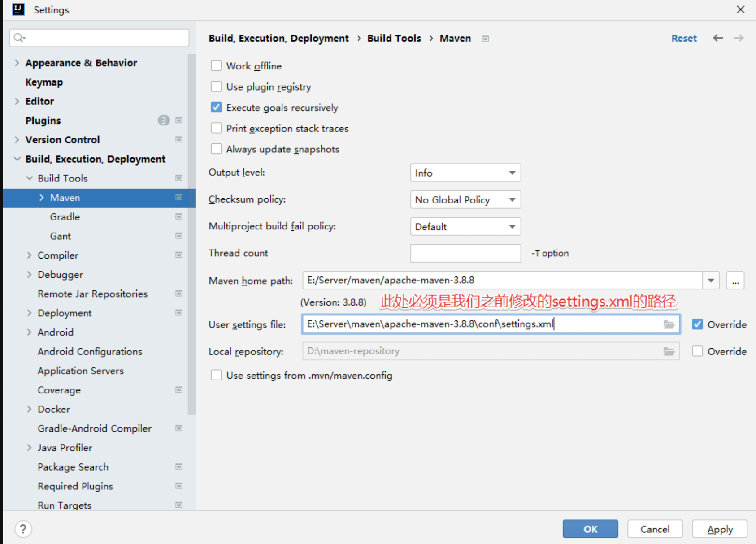
Task: Click the project-level icon in the Version Control row
Action: 179,139
